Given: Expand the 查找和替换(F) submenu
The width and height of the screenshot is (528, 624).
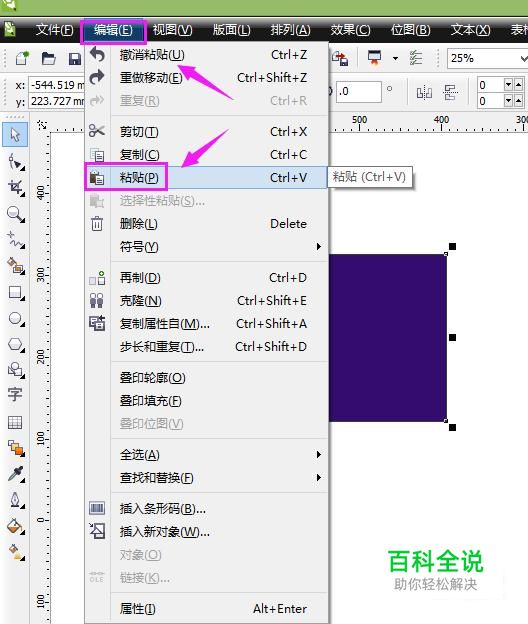Looking at the screenshot, I should point(318,478).
